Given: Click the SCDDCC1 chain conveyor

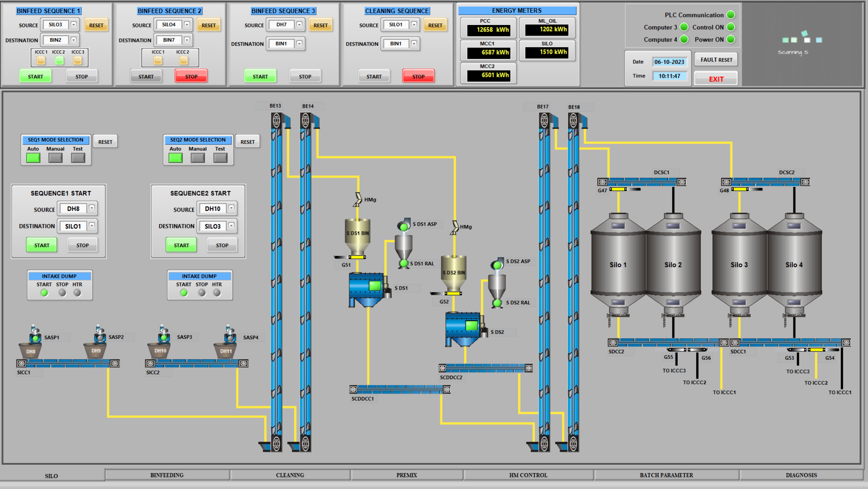Looking at the screenshot, I should (x=400, y=389).
